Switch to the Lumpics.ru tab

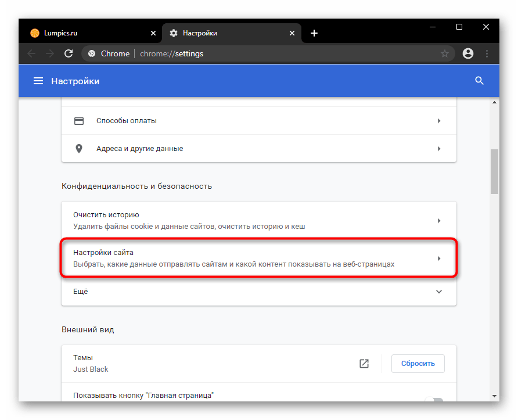tap(87, 33)
